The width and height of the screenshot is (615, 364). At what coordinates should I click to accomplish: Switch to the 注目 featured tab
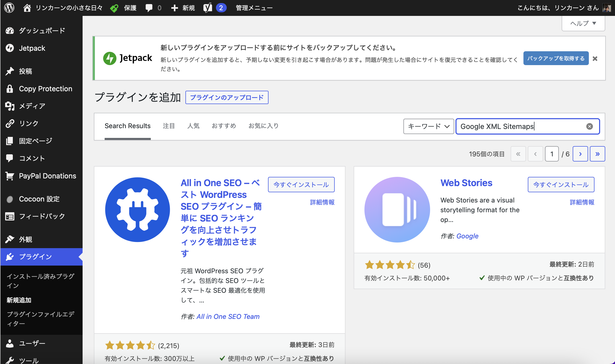[169, 126]
